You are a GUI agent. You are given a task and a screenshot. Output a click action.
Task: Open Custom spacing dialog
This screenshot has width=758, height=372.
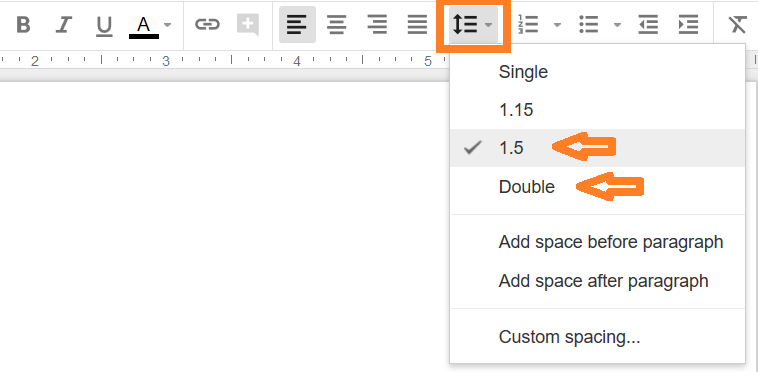598,337
